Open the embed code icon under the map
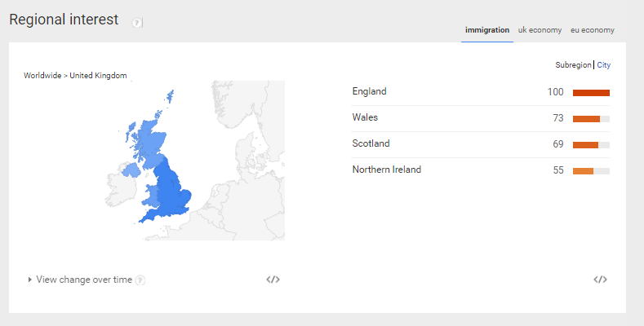This screenshot has width=644, height=326. pyautogui.click(x=273, y=280)
